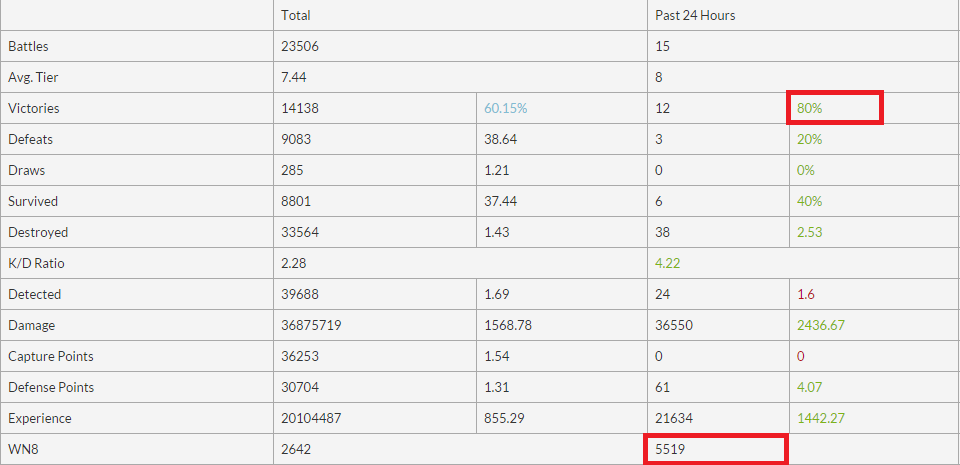
Task: Select the Damage row label
Action: 31,325
